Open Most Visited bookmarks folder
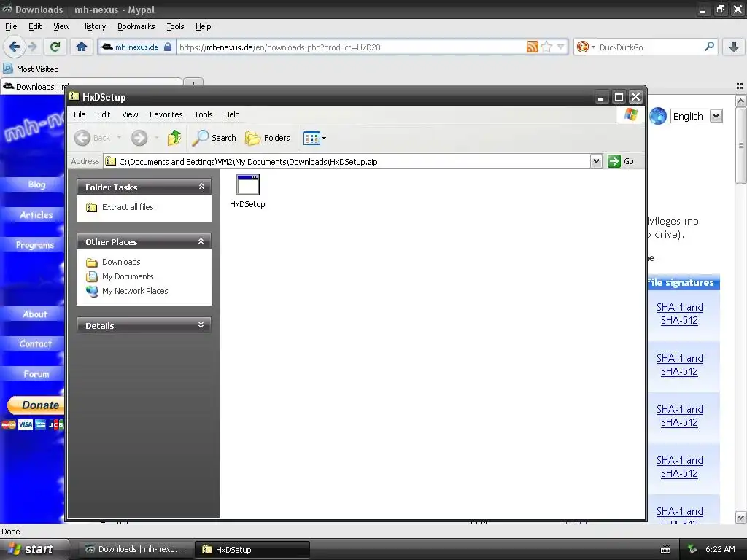The image size is (747, 560). click(31, 69)
